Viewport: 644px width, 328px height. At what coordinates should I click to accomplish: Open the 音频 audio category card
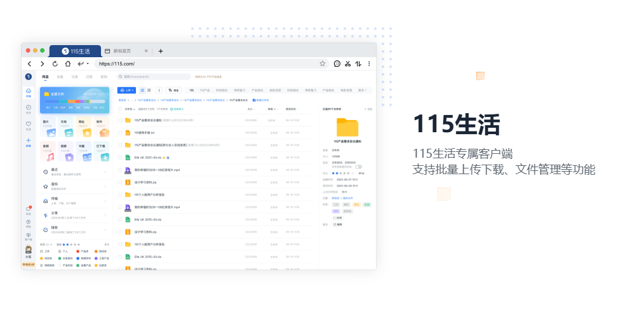coord(48,152)
